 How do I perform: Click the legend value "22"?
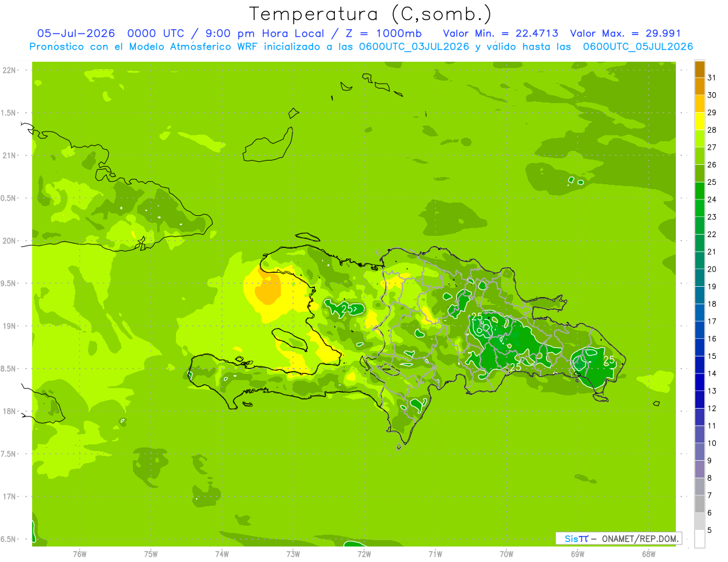point(712,234)
